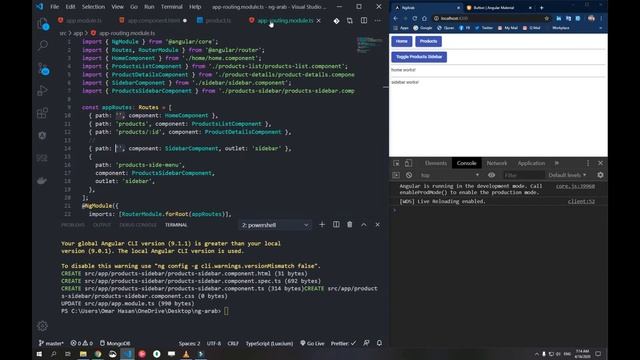640x360 pixels.
Task: Kill the terminal with the trash icon
Action: (350, 224)
